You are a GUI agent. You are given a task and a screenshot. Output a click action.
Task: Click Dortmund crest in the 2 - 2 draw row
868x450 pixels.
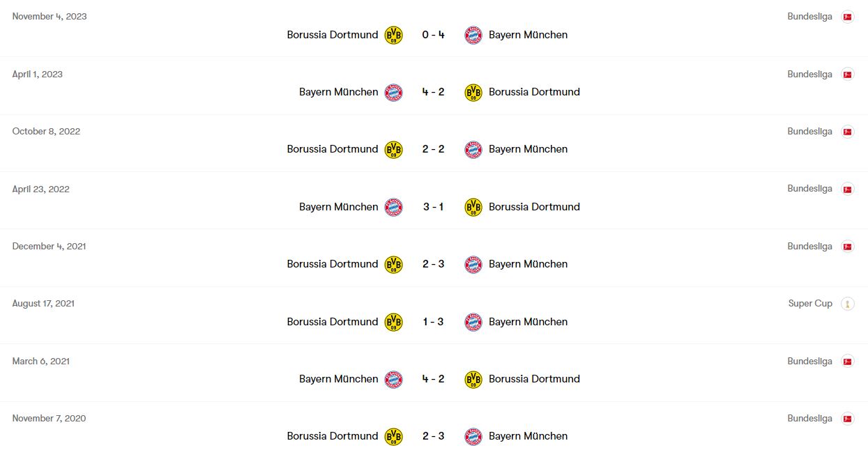pyautogui.click(x=394, y=149)
